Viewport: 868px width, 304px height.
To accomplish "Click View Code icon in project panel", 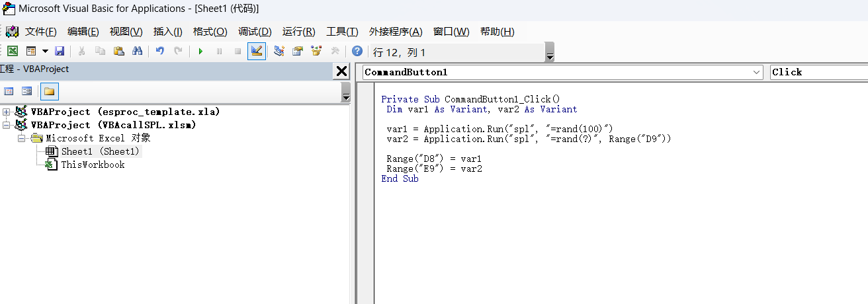I will coord(9,91).
